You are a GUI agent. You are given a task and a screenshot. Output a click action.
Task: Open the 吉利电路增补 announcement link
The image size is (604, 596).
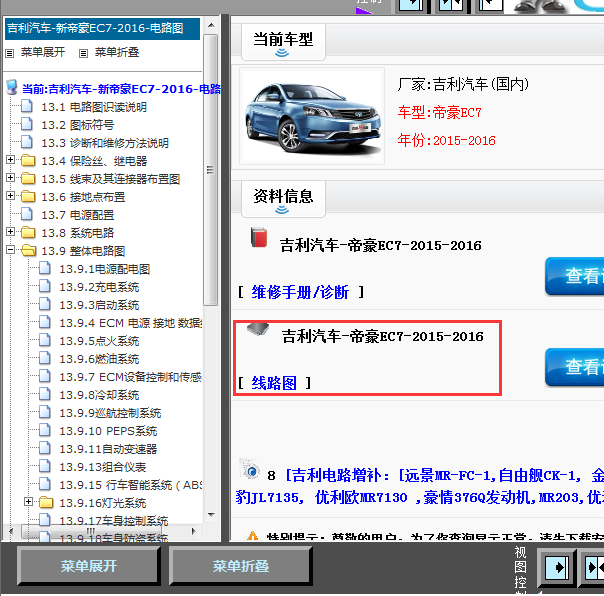tap(419, 486)
